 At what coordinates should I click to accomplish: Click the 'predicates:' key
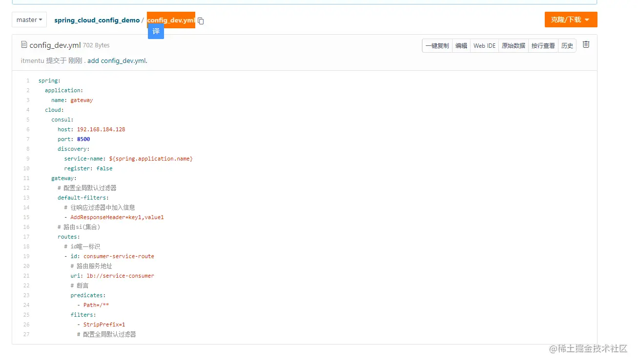(88, 295)
